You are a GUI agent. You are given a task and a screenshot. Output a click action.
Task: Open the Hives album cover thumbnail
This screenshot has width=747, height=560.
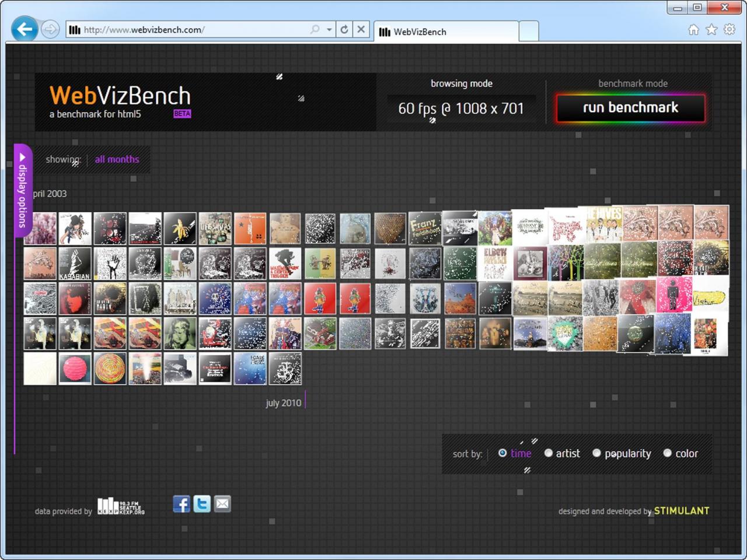pos(604,223)
